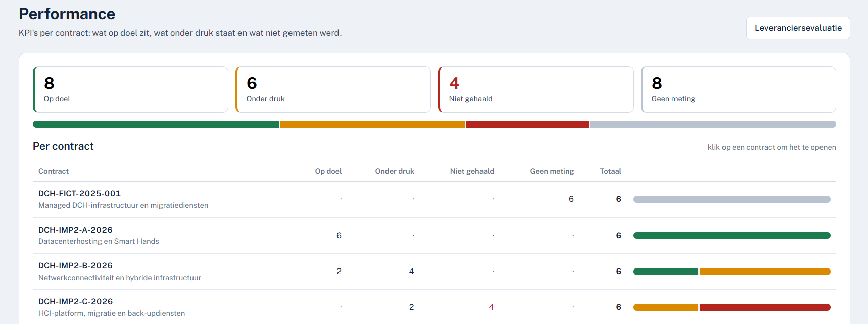Click the grey progress bar of DCH-FICT-2025-001
Viewport: 868px width, 324px height.
[732, 199]
